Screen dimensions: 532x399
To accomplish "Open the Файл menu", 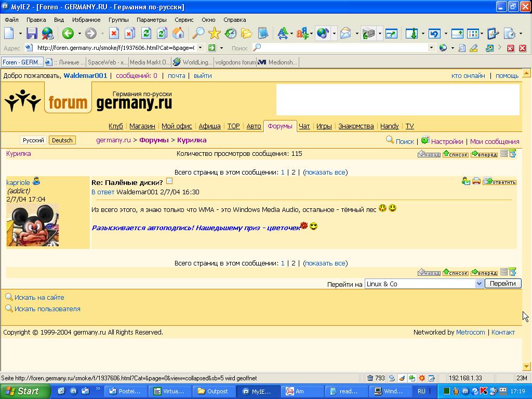I will tap(11, 20).
